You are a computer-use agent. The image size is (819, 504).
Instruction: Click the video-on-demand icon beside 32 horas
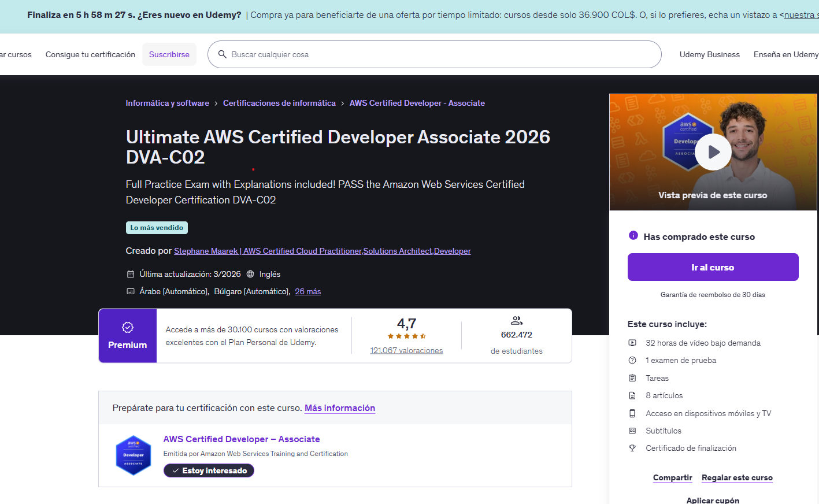point(632,343)
